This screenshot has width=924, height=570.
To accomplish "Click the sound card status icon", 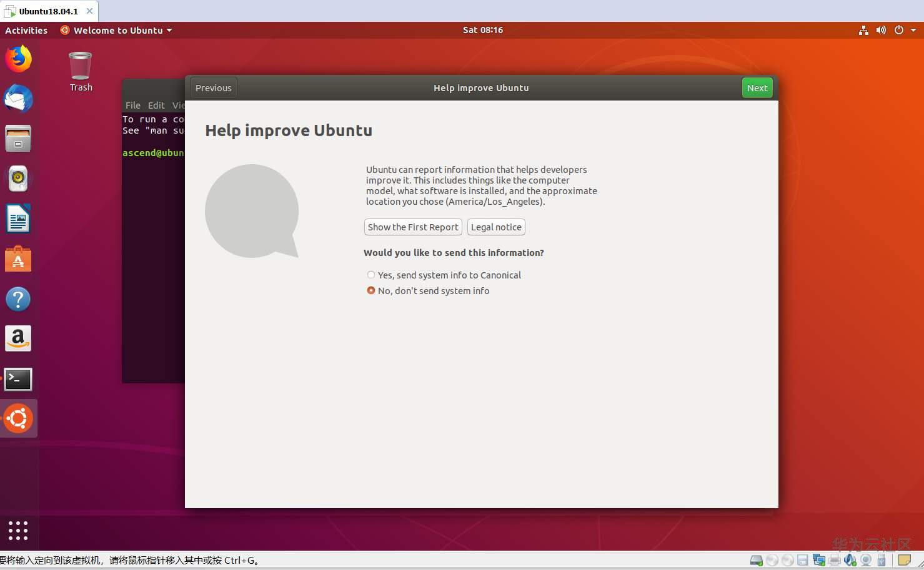I will click(x=850, y=561).
